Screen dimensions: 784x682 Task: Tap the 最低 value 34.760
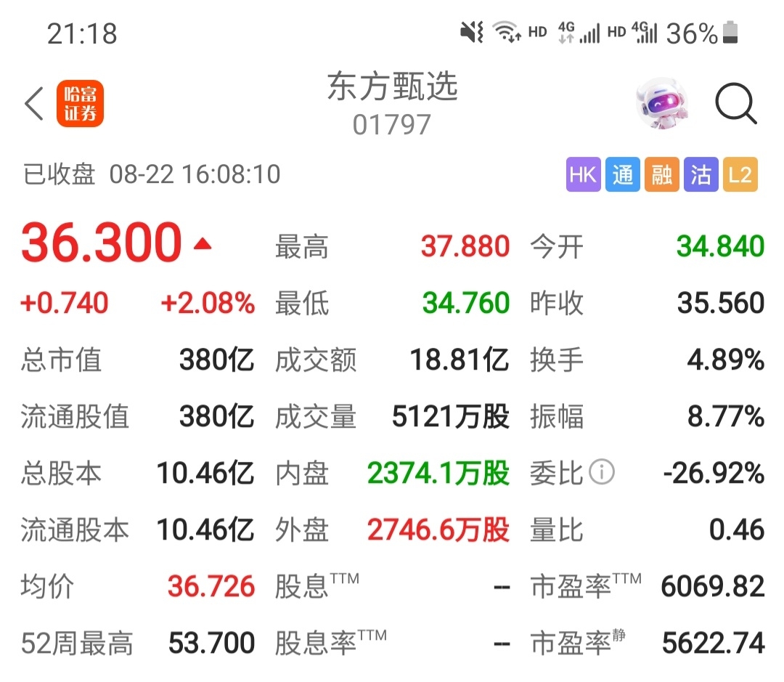(x=465, y=303)
